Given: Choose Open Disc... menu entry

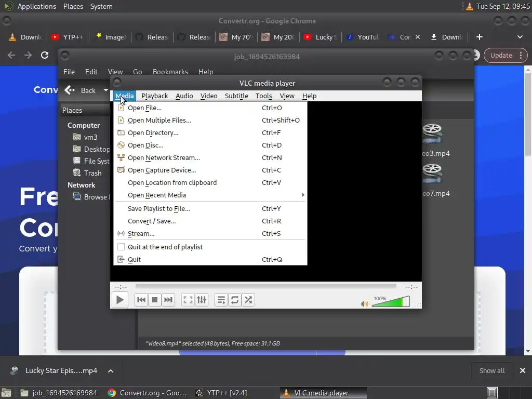Looking at the screenshot, I should tap(210, 145).
